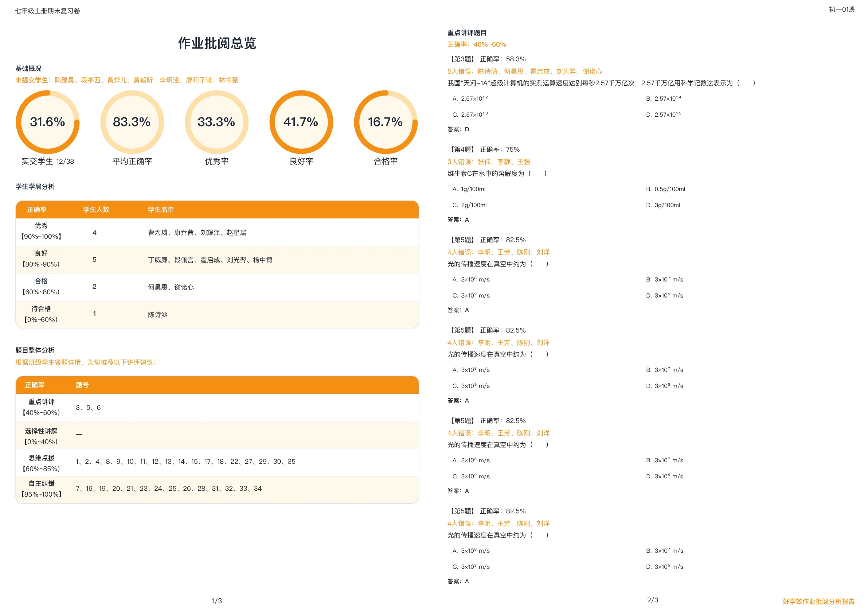
Task: Click the question list starting '7、16、19'
Action: (169, 489)
